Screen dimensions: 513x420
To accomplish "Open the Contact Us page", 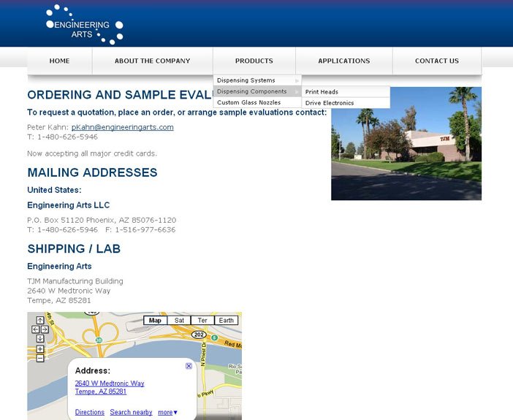I will (x=436, y=61).
